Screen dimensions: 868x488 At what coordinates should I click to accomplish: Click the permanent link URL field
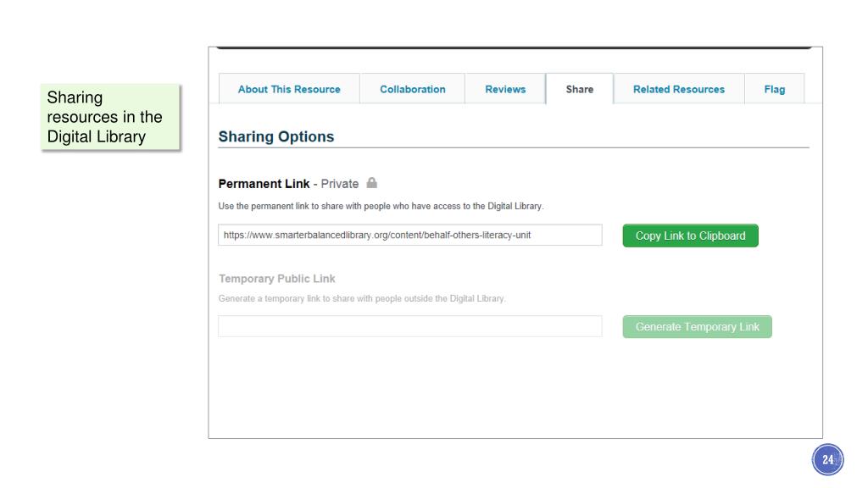tap(410, 235)
